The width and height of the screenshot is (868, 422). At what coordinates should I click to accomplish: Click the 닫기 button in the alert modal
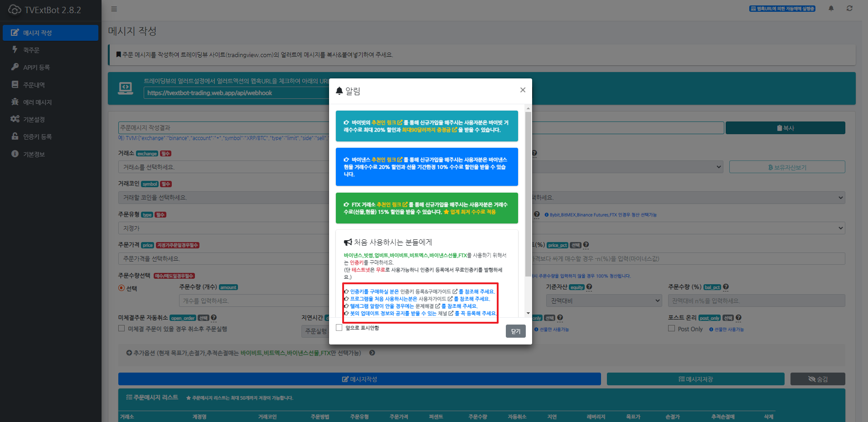point(515,331)
